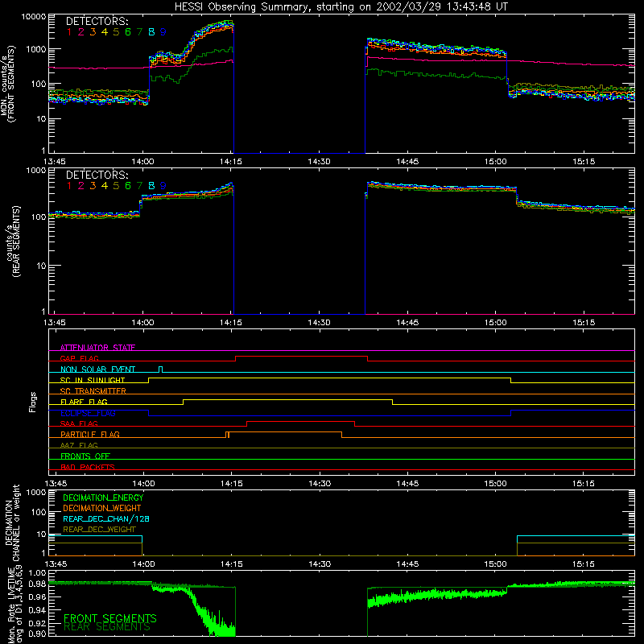Select the "SC_TRANSMITTER" flag label

click(93, 391)
